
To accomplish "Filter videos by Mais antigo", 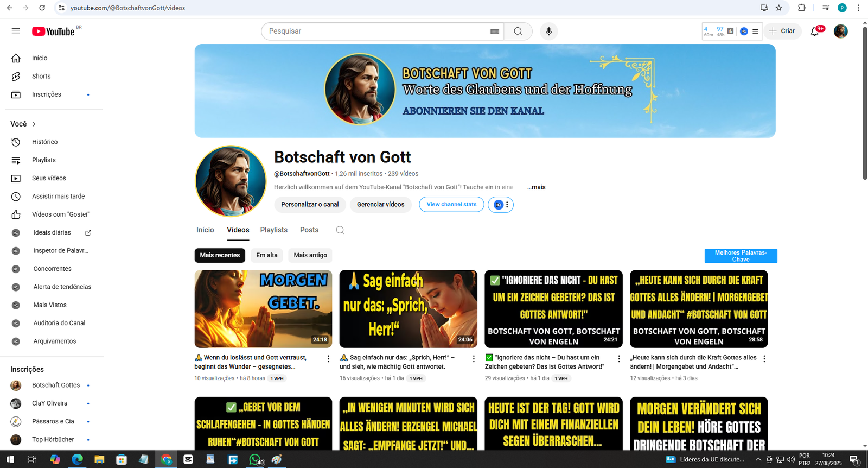I will pyautogui.click(x=310, y=255).
